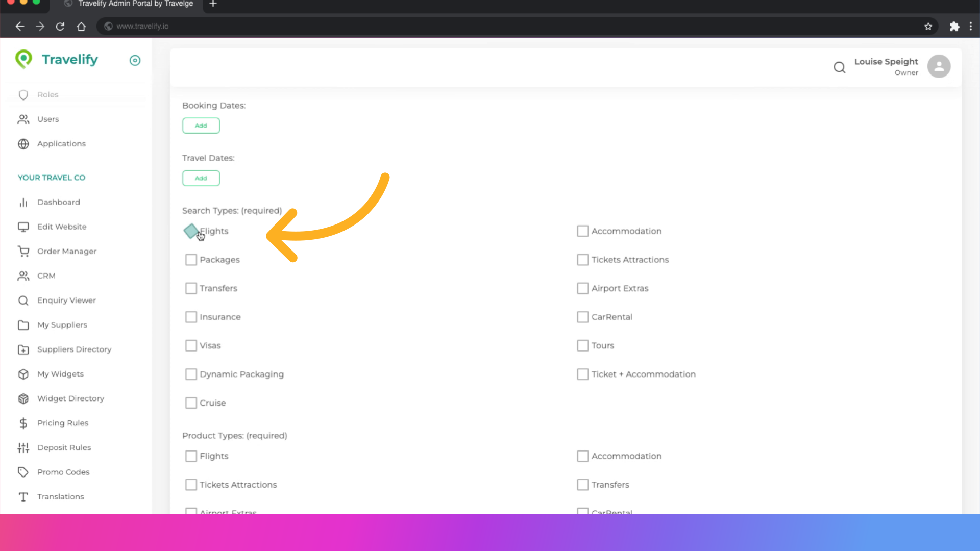Add a Travel Dates range
The image size is (980, 551).
coord(201,178)
